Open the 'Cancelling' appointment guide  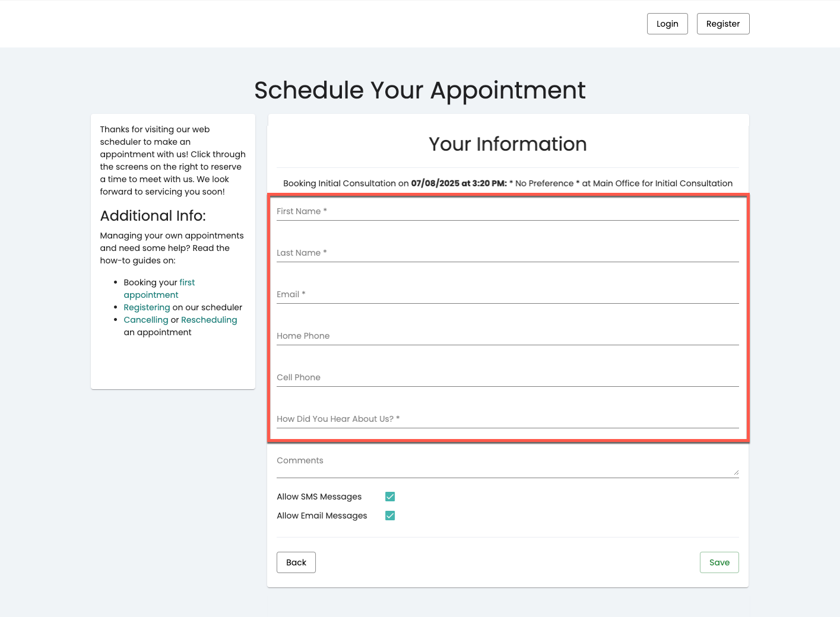coord(146,319)
